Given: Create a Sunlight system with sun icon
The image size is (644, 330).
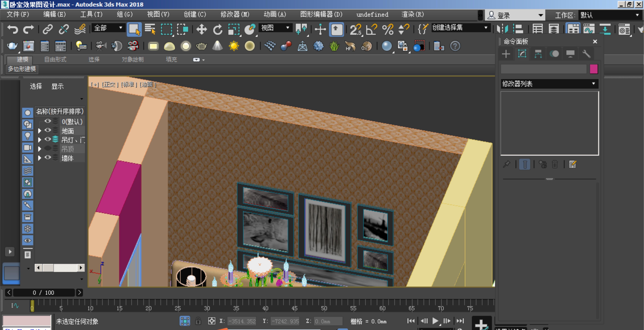Looking at the screenshot, I should pos(234,46).
